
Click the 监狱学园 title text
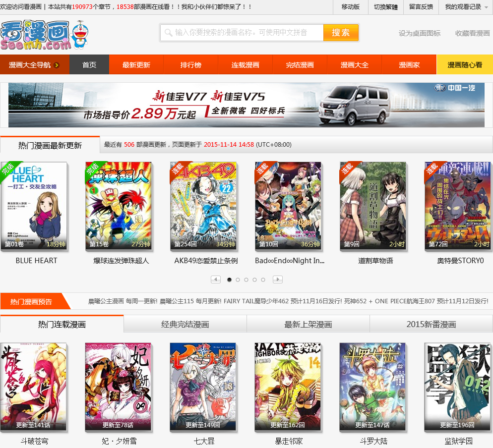point(458,441)
